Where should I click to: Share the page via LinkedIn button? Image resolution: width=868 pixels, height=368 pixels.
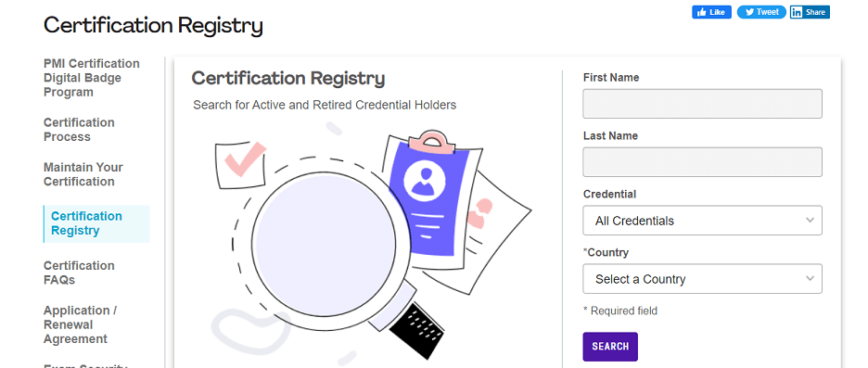(x=810, y=12)
